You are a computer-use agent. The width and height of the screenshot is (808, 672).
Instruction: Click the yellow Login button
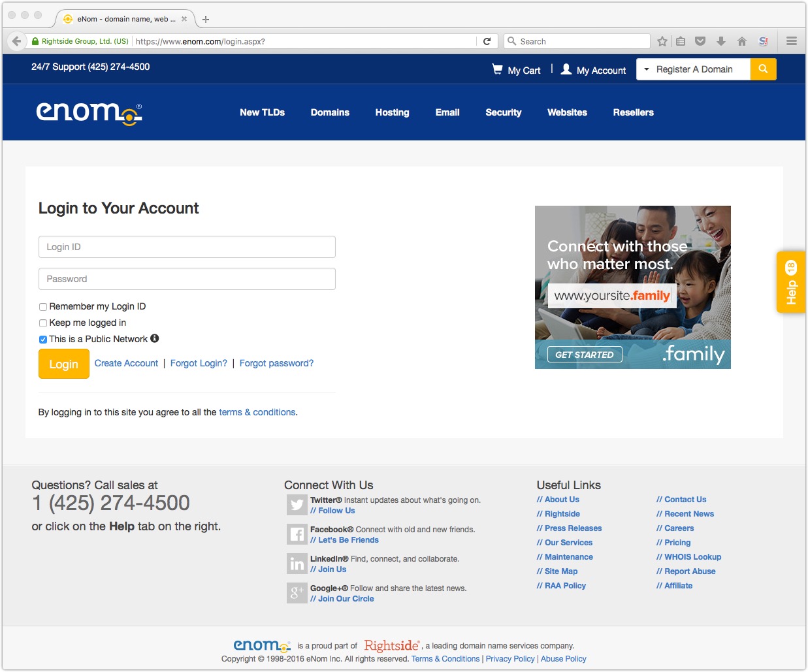[64, 364]
